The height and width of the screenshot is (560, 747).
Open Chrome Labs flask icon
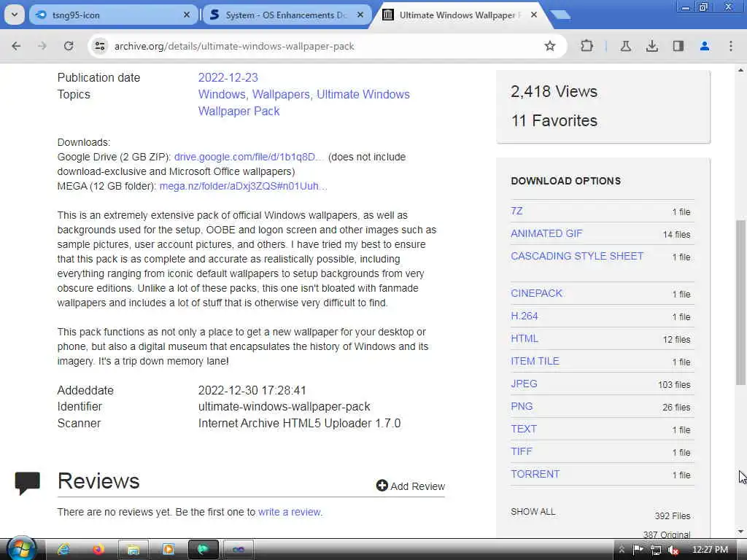(625, 46)
